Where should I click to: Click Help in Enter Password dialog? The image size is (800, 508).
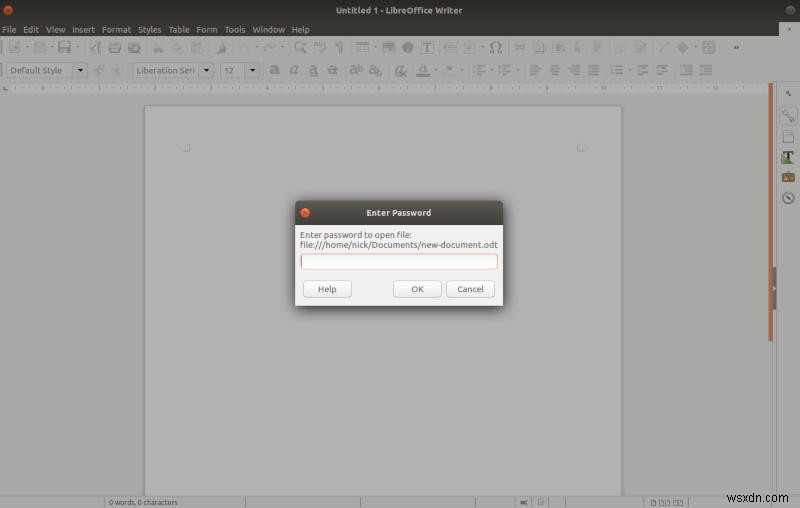pyautogui.click(x=327, y=289)
